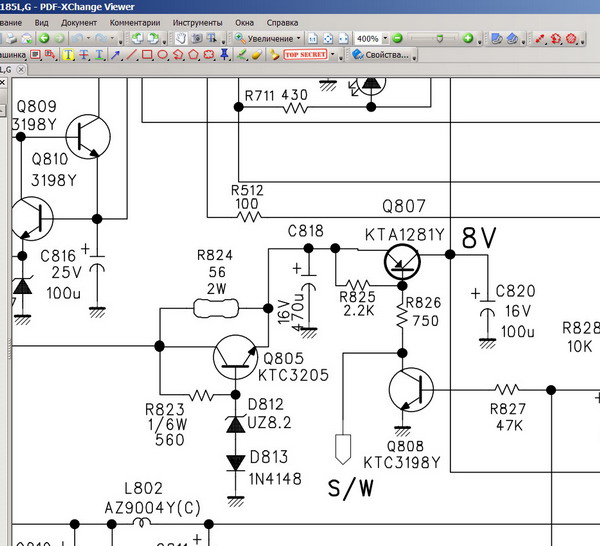Pick the Eraser tool
Image resolution: width=600 pixels, height=546 pixels.
coord(255,55)
